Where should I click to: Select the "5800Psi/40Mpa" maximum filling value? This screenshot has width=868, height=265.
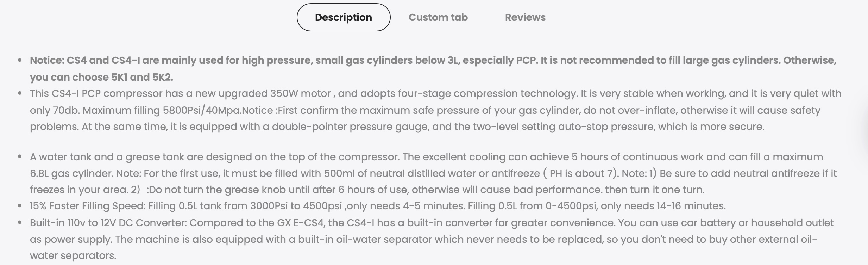pos(202,110)
